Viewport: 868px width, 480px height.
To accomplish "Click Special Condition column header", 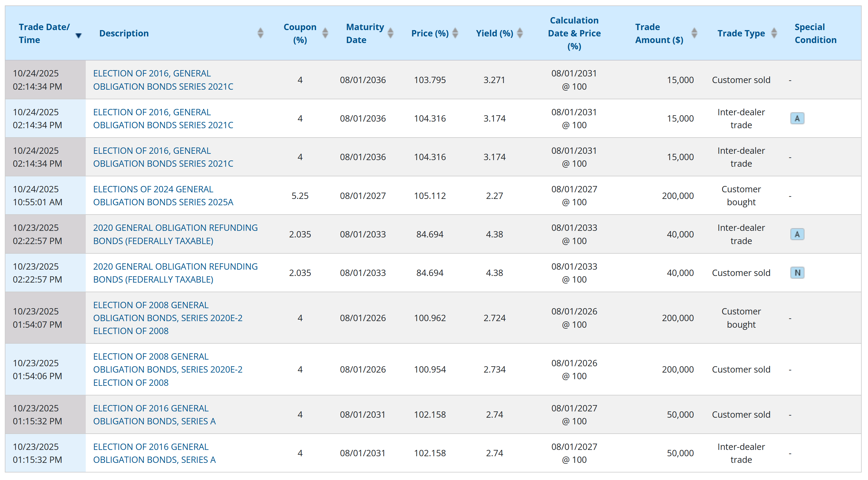I will click(815, 33).
